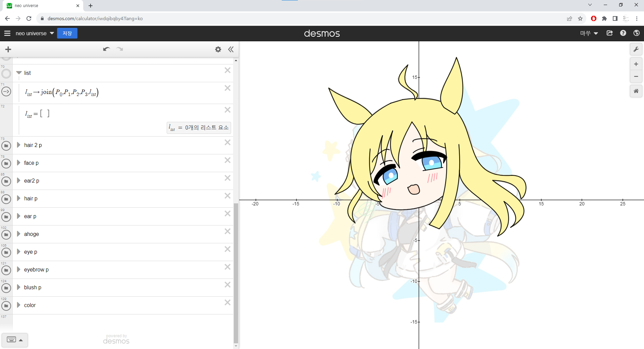Click the expression list scrollbar thumb
This screenshot has width=644, height=349.
(236, 273)
